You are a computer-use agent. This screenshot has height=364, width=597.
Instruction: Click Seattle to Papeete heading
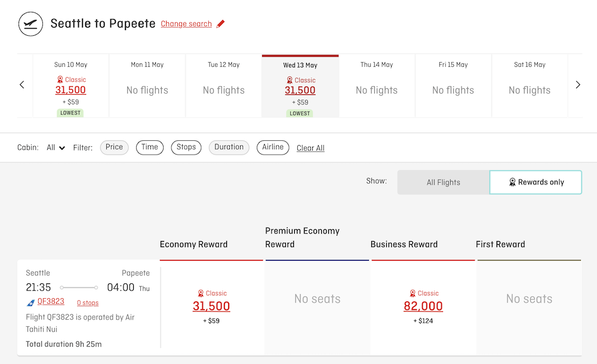click(103, 24)
